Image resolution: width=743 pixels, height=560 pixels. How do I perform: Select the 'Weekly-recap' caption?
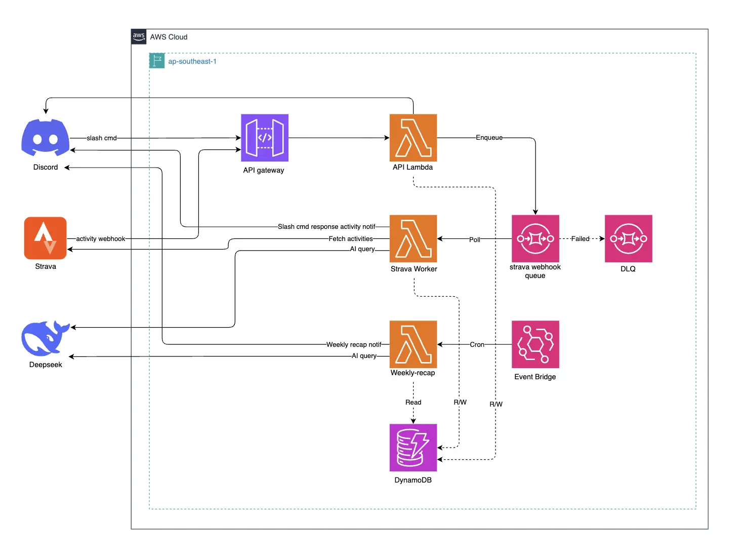(x=413, y=373)
